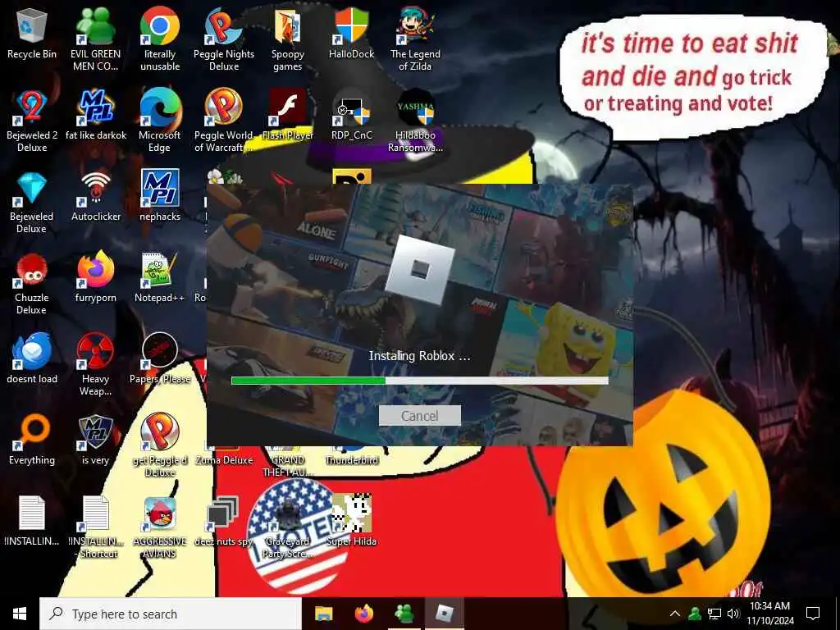Open the RDP_CnC desktop shortcut
The height and width of the screenshot is (630, 840).
point(351,115)
